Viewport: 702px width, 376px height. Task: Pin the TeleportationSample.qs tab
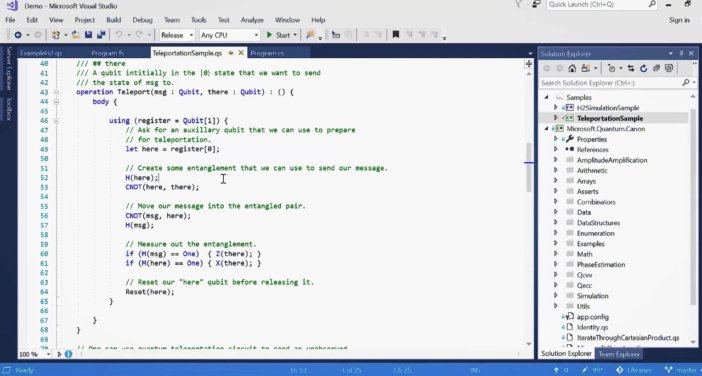pos(231,53)
